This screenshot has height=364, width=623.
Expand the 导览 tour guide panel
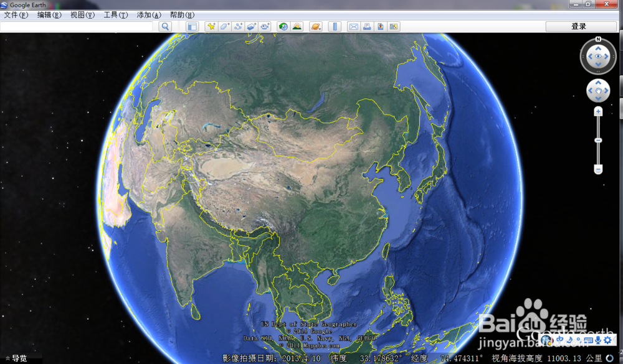[16, 358]
